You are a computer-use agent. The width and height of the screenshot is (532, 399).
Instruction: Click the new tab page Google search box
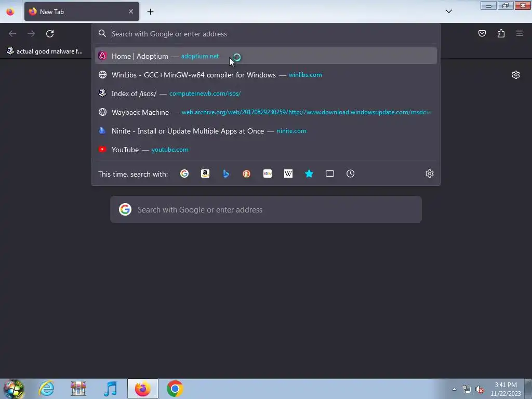[265, 209]
